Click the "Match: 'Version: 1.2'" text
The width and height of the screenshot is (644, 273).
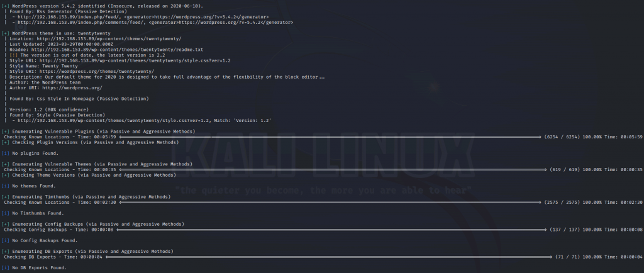point(242,120)
